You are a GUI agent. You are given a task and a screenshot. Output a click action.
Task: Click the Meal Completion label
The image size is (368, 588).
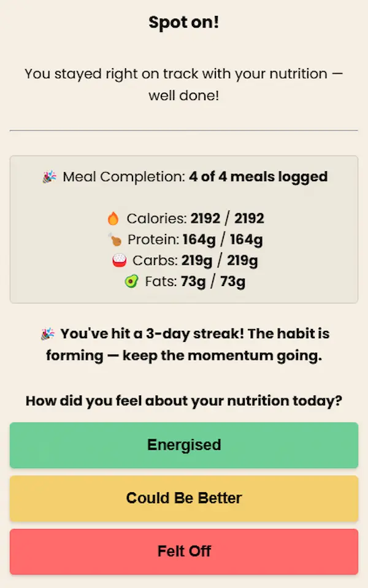click(124, 177)
